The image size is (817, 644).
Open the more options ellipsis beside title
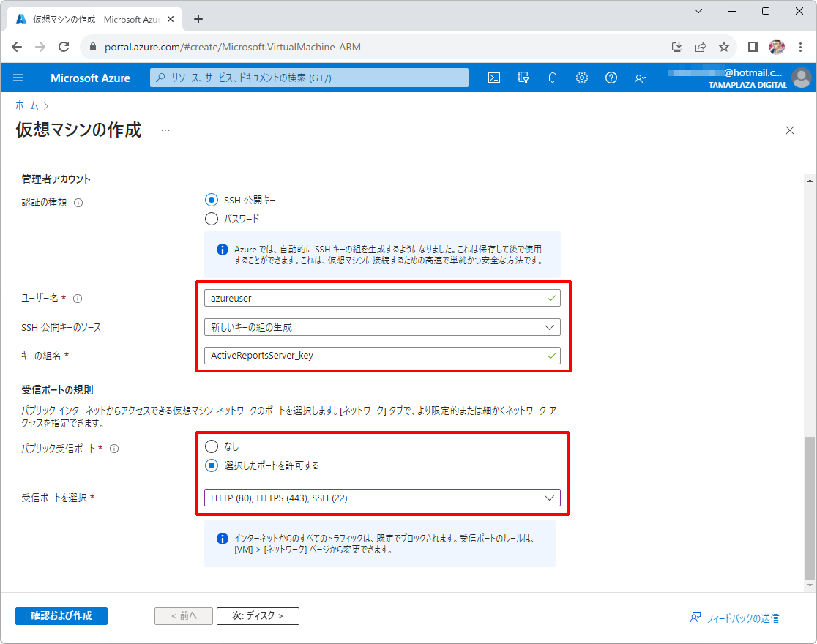tap(165, 130)
